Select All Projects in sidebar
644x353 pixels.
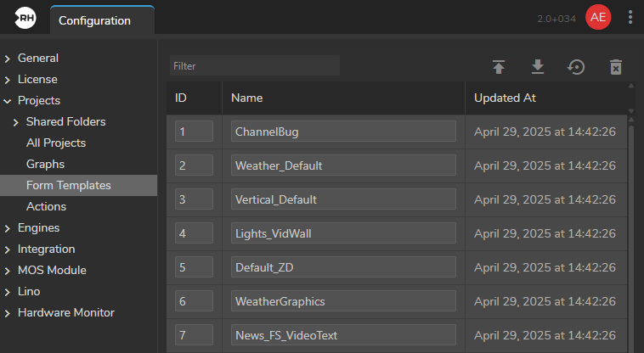[56, 143]
